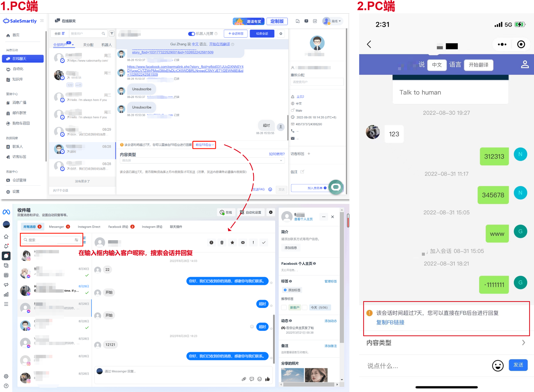Expand 内容类型 chevron in mobile view
This screenshot has height=392, width=534.
(524, 343)
